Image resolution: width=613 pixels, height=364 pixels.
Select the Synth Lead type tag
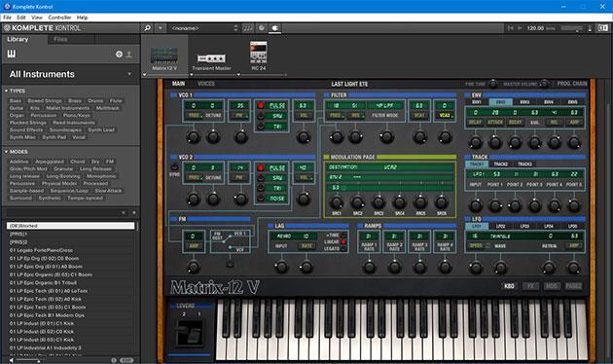[101, 129]
